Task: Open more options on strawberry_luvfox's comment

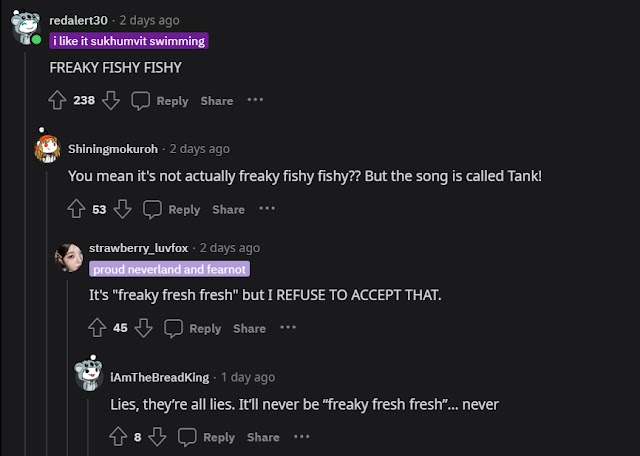Action: click(288, 328)
